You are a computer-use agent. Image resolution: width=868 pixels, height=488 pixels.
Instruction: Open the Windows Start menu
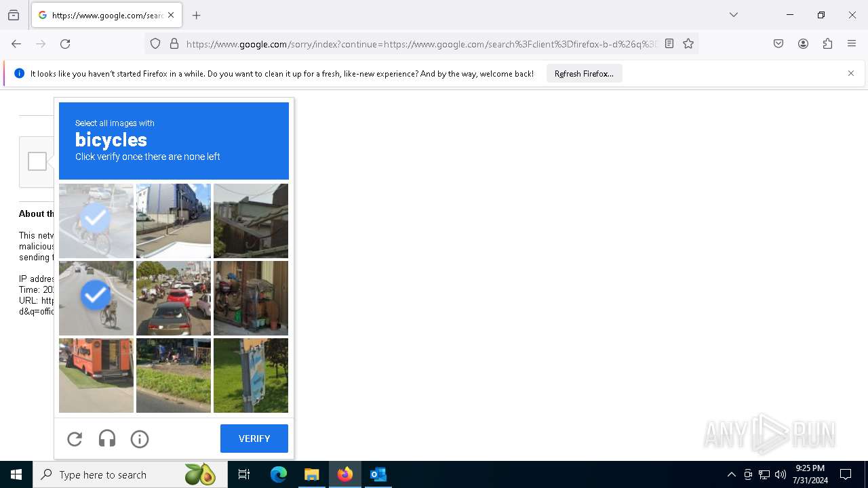16,474
